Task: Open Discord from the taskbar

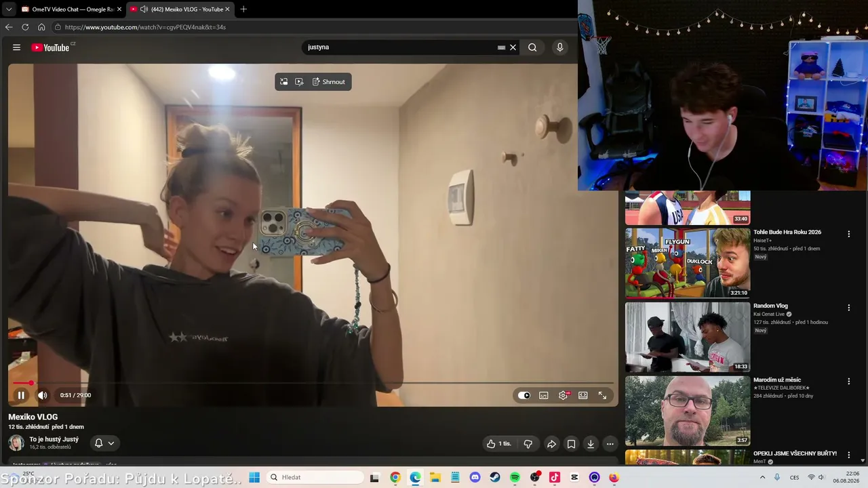Action: point(475,477)
